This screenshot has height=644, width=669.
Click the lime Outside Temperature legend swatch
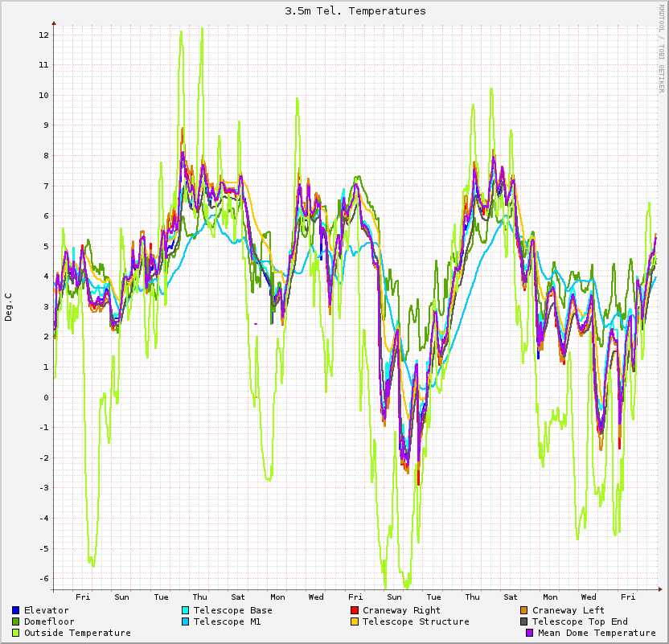click(x=16, y=633)
